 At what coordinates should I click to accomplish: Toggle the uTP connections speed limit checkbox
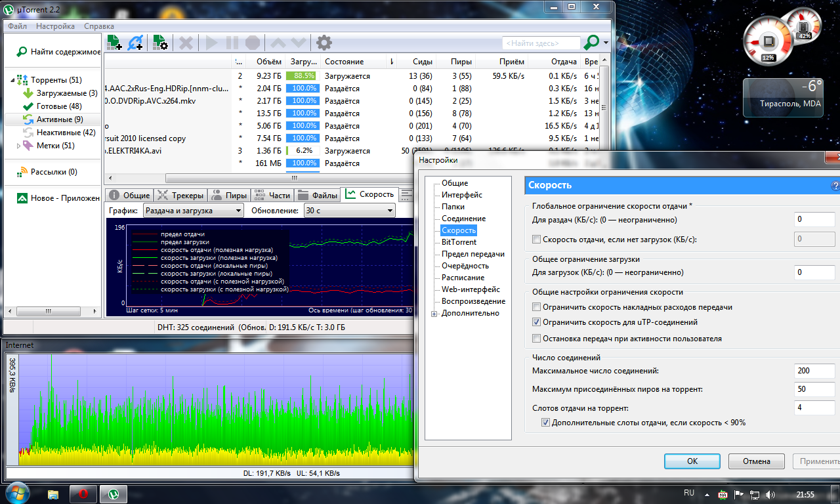point(537,322)
